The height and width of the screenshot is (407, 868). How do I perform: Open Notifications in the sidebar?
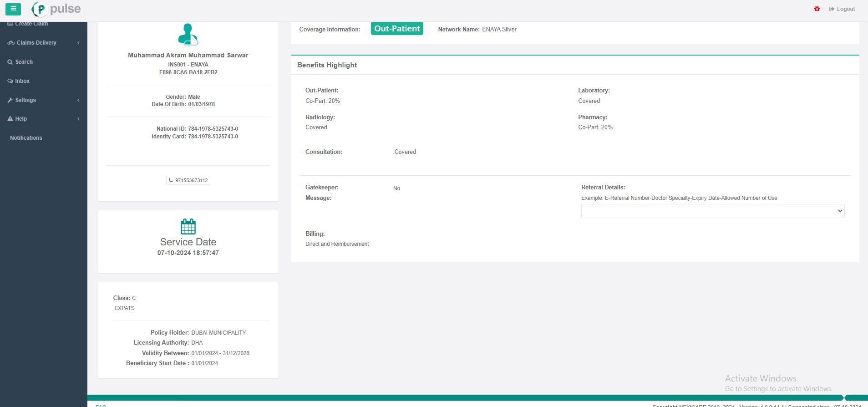pos(26,138)
